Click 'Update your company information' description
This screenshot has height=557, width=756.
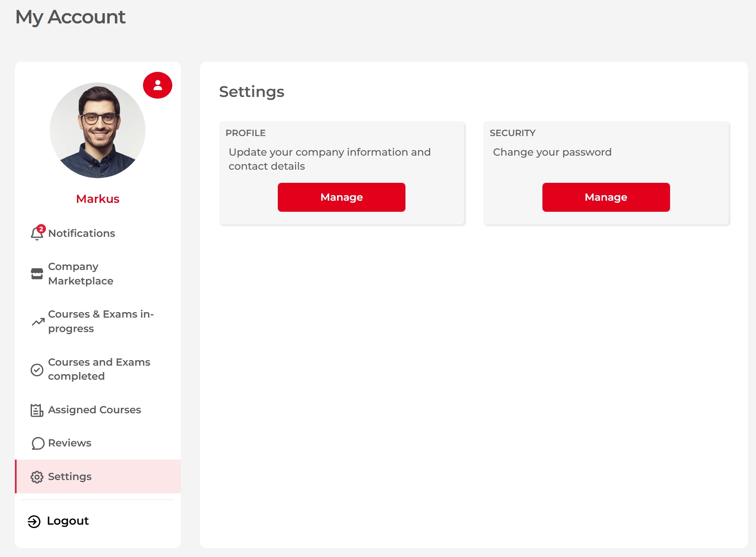pyautogui.click(x=330, y=159)
